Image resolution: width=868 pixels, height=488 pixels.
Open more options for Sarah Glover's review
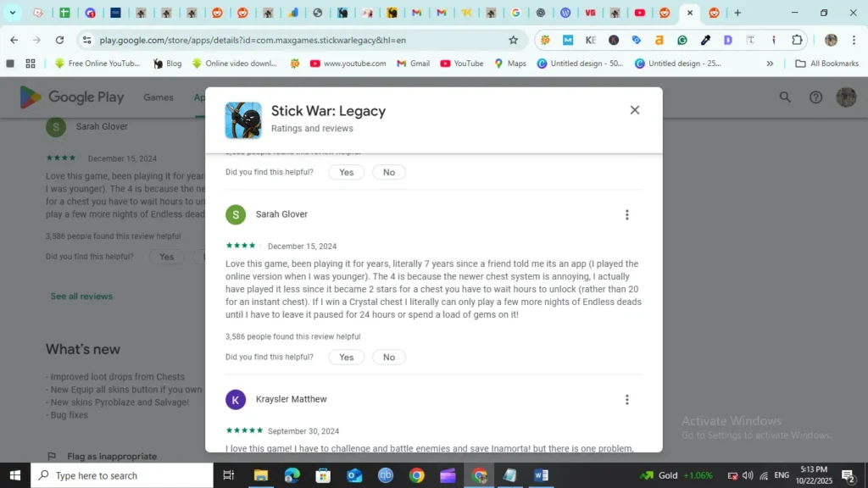click(626, 214)
